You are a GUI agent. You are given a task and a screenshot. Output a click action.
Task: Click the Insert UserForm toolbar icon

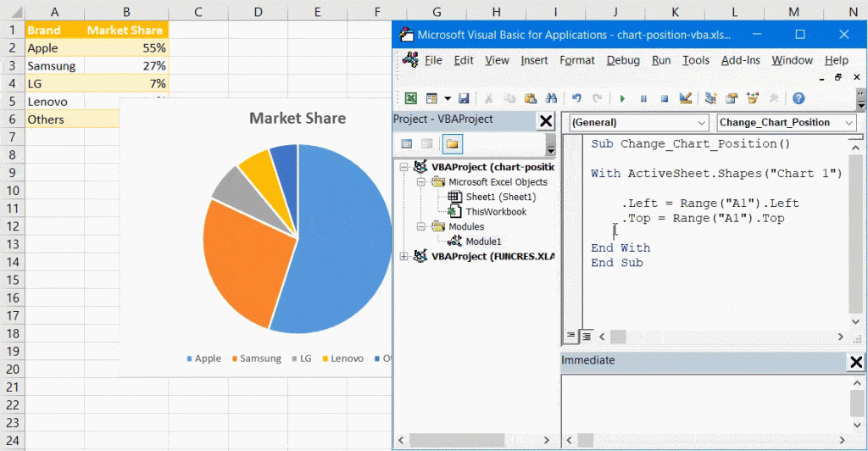tap(431, 98)
